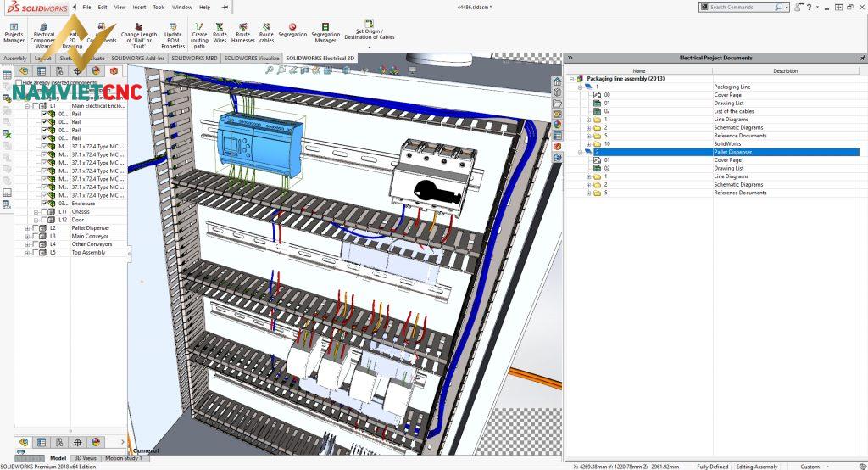The height and width of the screenshot is (470, 868).
Task: Collapse the Packaging line assembly (2013) project
Action: pos(572,79)
